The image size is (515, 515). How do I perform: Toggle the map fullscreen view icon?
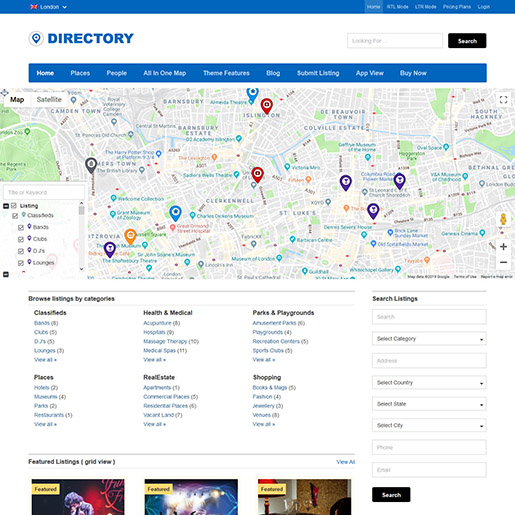coord(503,99)
